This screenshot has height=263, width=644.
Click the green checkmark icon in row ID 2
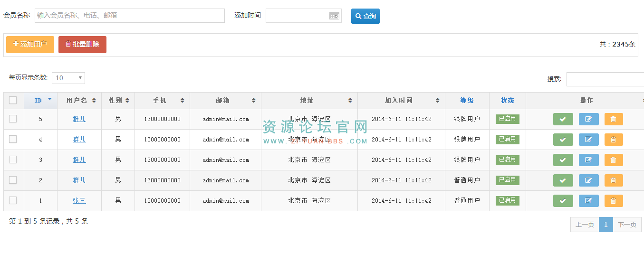pos(563,180)
